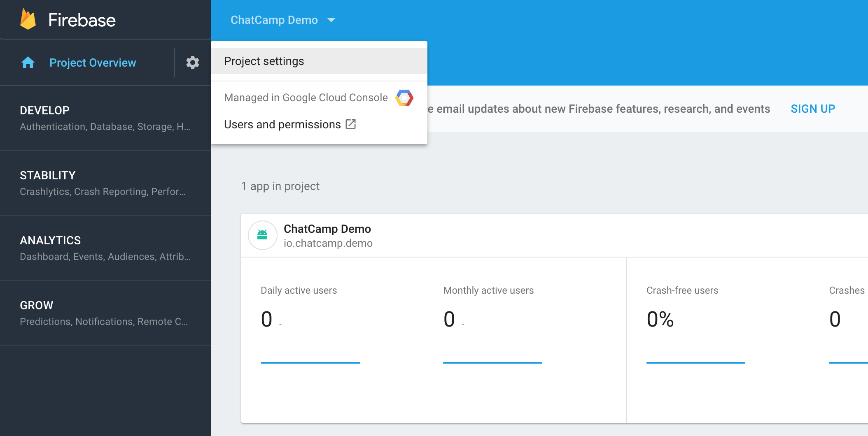This screenshot has height=436, width=868.
Task: Click the Predictions, Notifications subtitle
Action: 104,322
